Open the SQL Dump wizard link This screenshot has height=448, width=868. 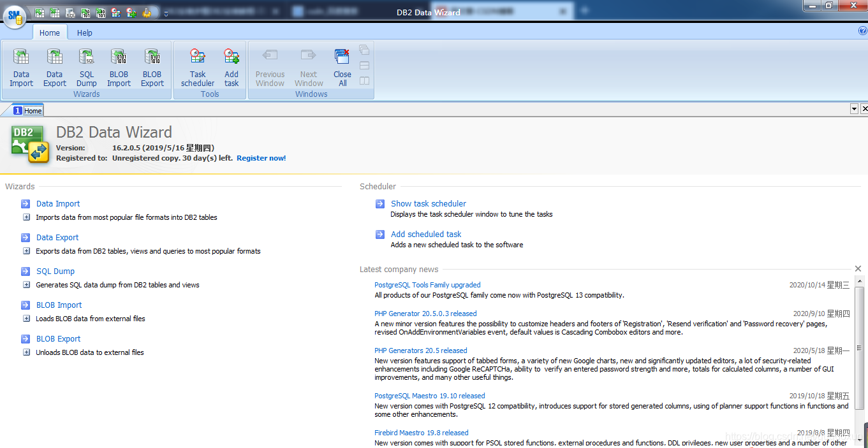tap(55, 271)
